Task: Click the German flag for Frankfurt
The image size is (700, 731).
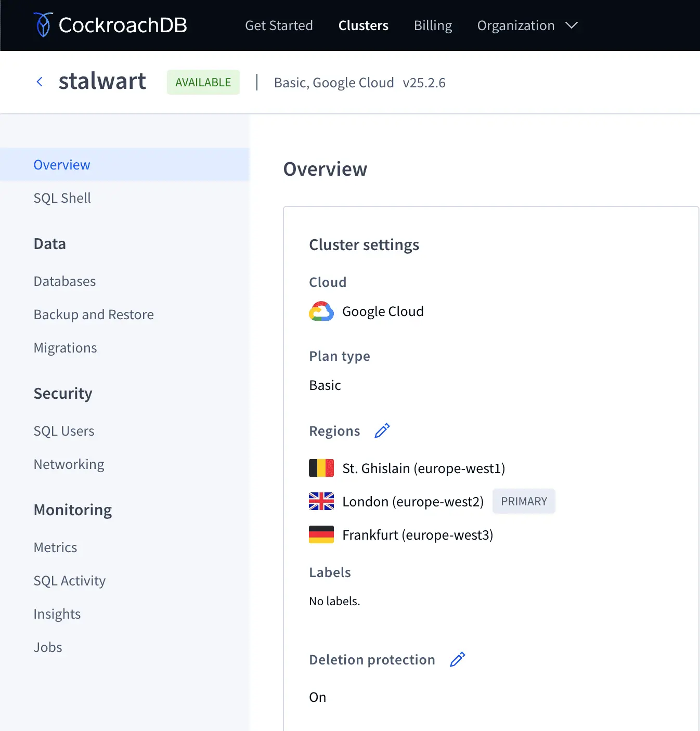Action: pyautogui.click(x=321, y=534)
